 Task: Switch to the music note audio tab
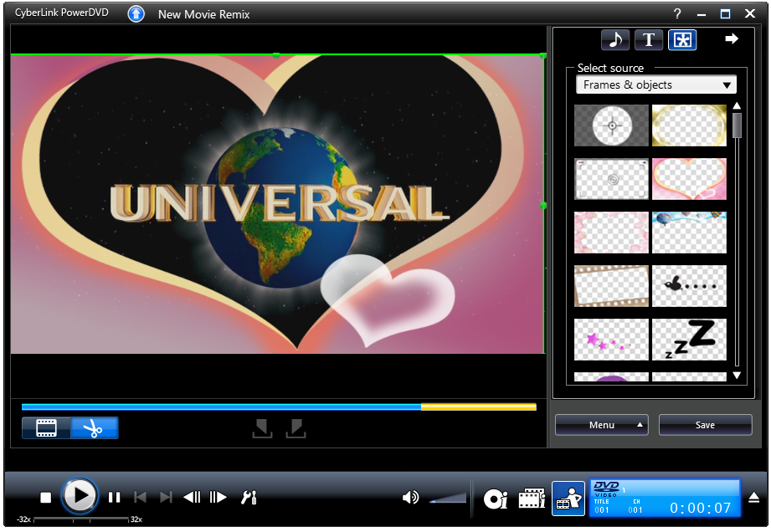615,40
